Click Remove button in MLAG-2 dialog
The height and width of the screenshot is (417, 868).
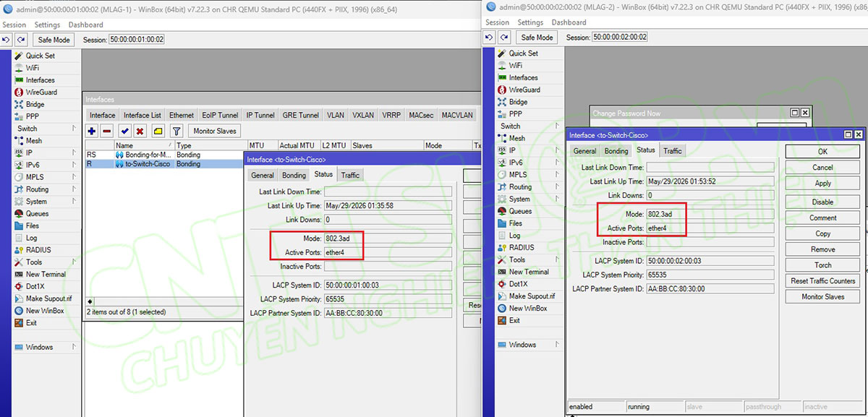823,249
